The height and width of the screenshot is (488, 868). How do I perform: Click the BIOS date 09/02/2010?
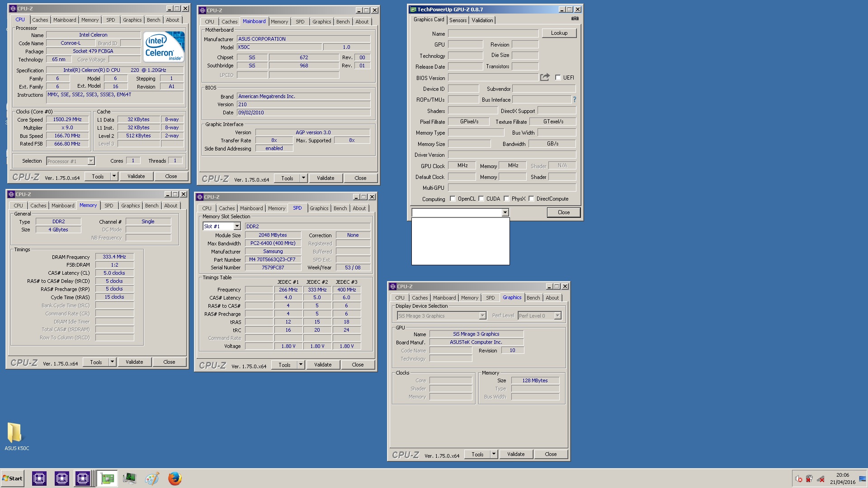[303, 113]
